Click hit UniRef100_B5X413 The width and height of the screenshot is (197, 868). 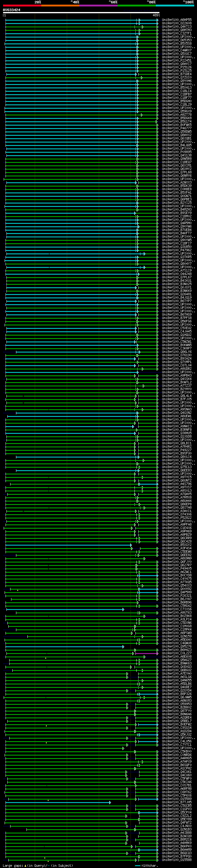(176, 88)
